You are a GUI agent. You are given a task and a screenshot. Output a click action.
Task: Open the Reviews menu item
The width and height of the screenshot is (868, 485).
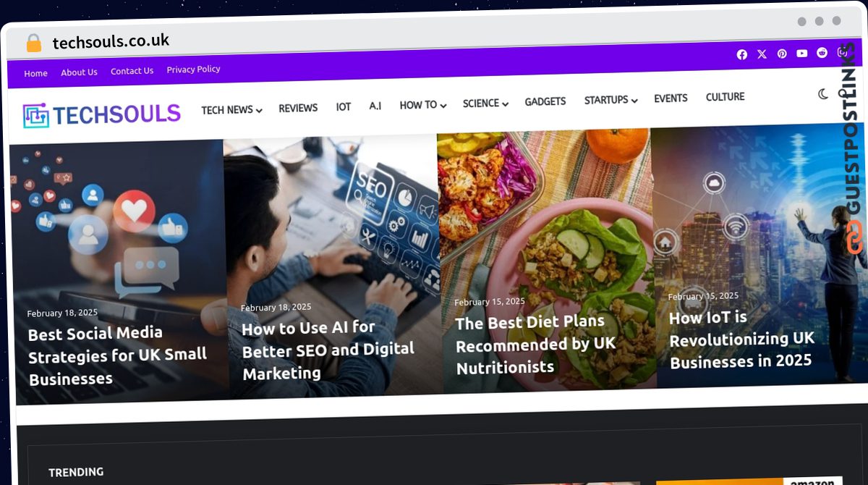[x=298, y=108]
